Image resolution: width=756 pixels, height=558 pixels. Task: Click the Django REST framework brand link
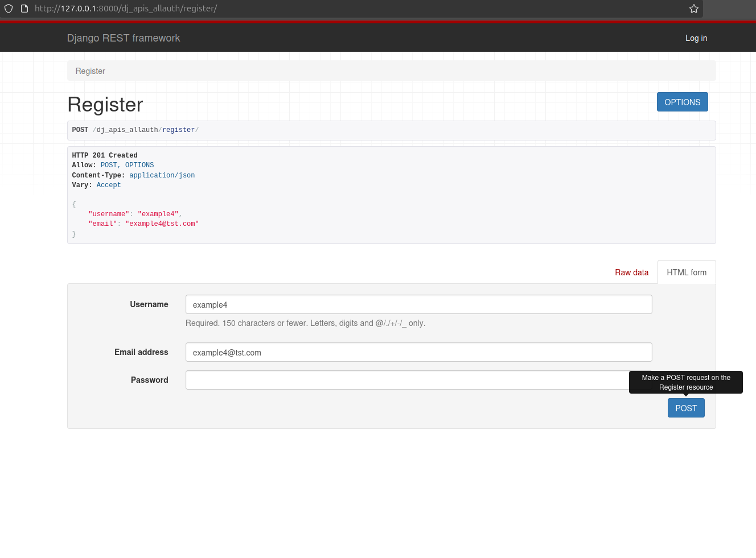point(124,38)
